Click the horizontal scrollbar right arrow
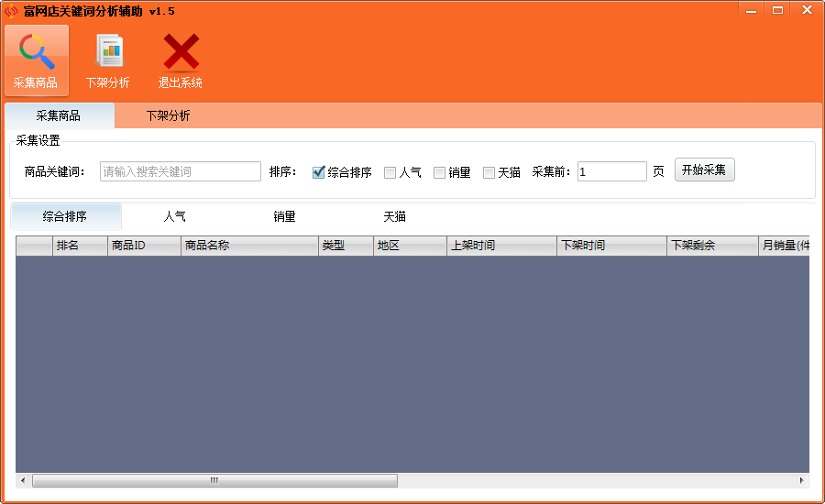Viewport: 825px width, 504px height. [801, 480]
